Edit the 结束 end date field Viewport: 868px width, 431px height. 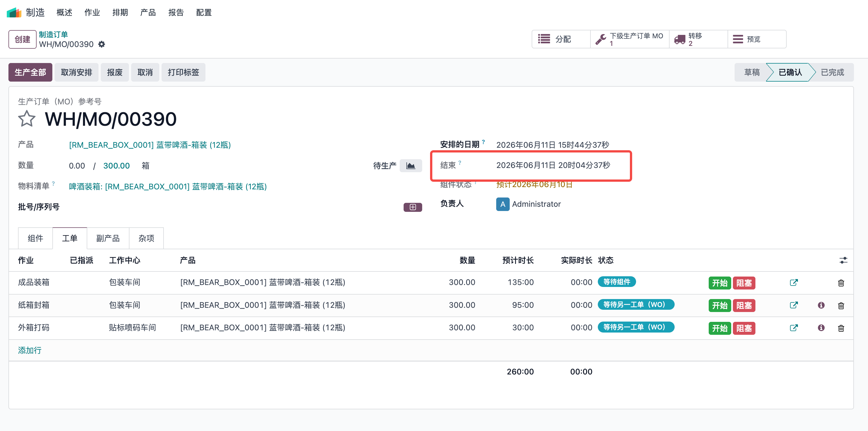(x=553, y=165)
